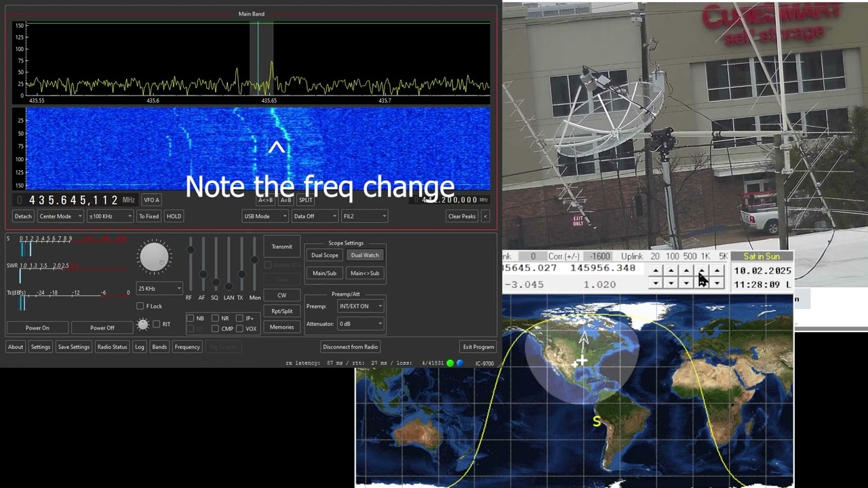Adjust the AF volume slider
Screen dimensions: 868x488
coord(203,264)
